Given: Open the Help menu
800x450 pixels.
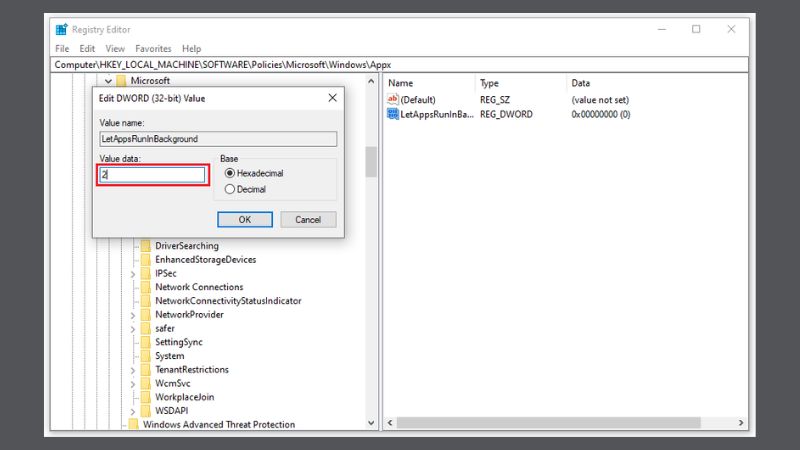Looking at the screenshot, I should point(192,49).
